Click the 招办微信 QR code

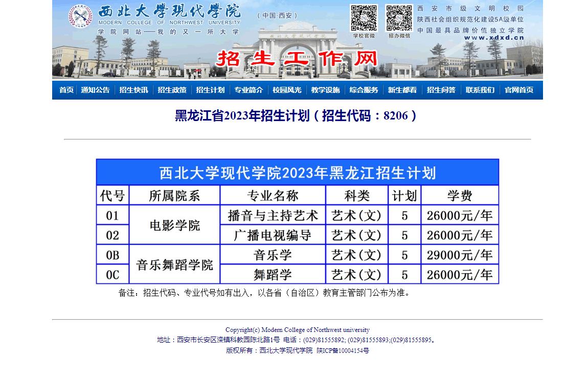[399, 18]
